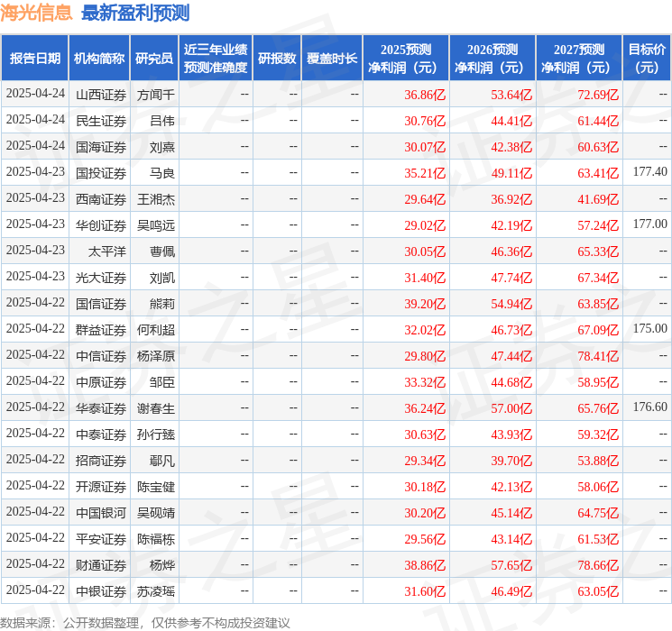Sort by 2025预测净利润 column header

405,59
